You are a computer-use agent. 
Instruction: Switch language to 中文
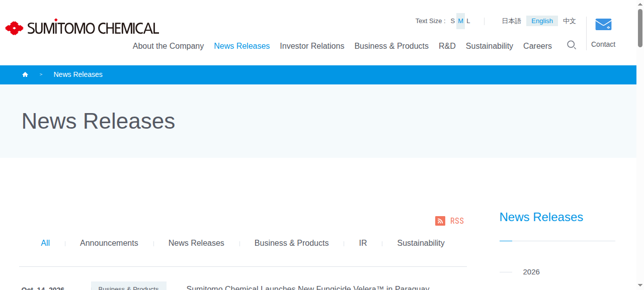pyautogui.click(x=570, y=21)
